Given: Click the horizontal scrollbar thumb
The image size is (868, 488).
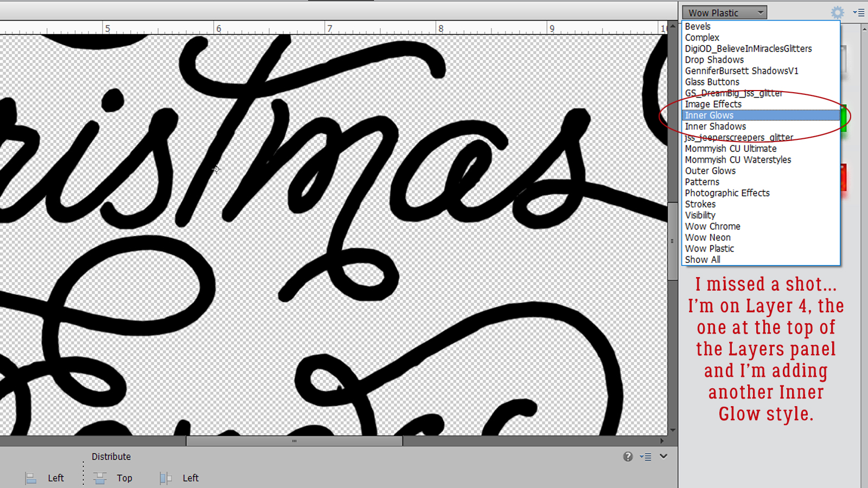Looking at the screenshot, I should (x=294, y=441).
